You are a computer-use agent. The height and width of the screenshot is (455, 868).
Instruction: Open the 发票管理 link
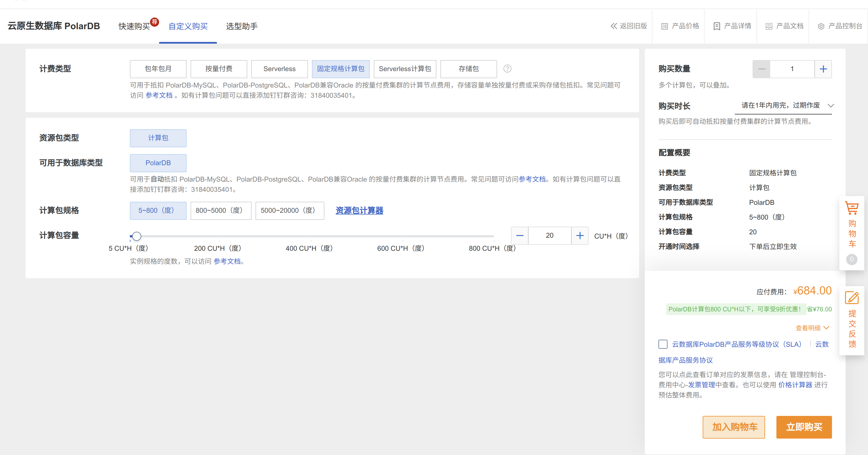click(701, 385)
